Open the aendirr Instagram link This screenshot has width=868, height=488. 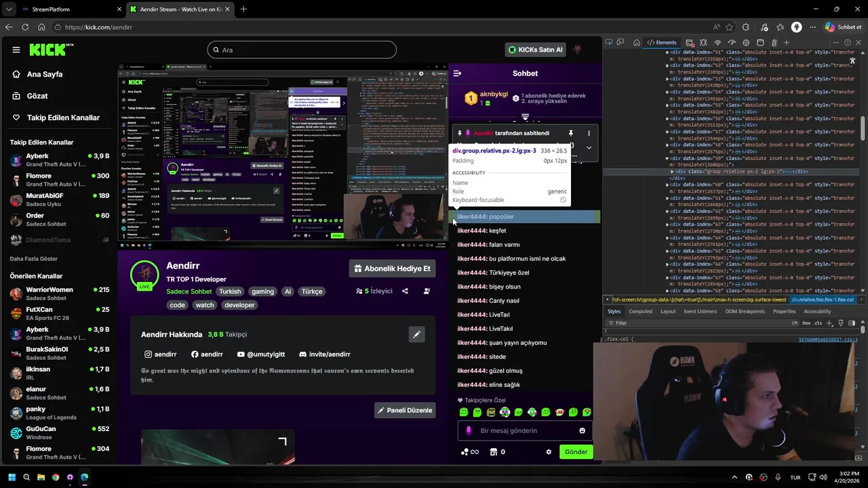pos(160,354)
